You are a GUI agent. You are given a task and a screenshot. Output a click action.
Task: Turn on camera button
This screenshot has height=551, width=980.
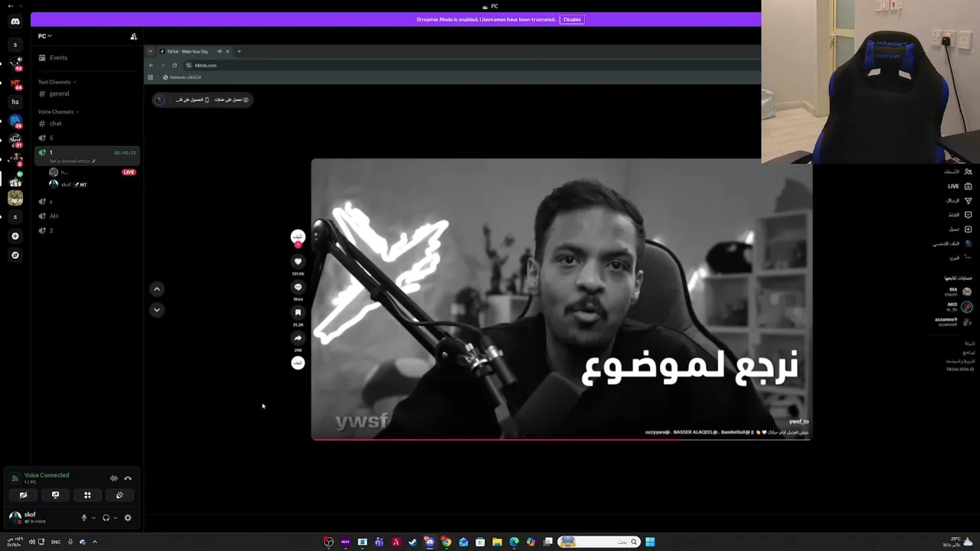tap(23, 495)
